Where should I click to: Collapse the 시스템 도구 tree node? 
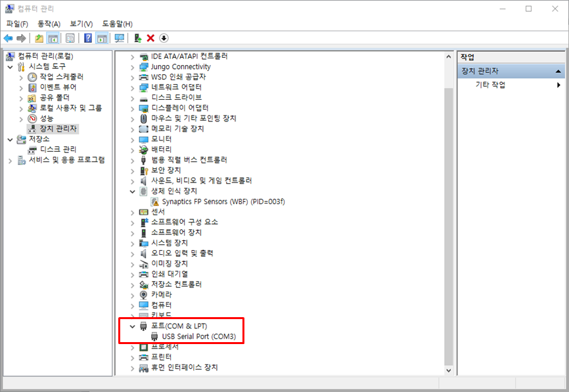click(10, 67)
